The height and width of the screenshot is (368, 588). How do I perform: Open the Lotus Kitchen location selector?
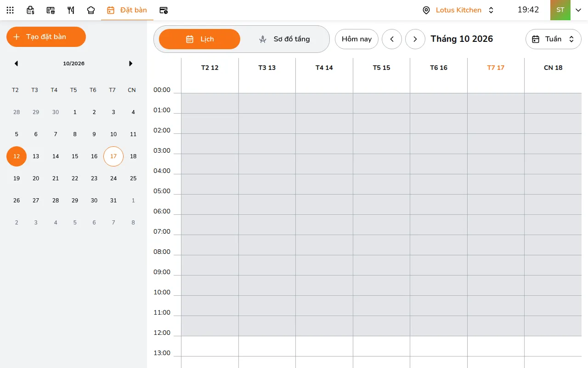point(458,10)
